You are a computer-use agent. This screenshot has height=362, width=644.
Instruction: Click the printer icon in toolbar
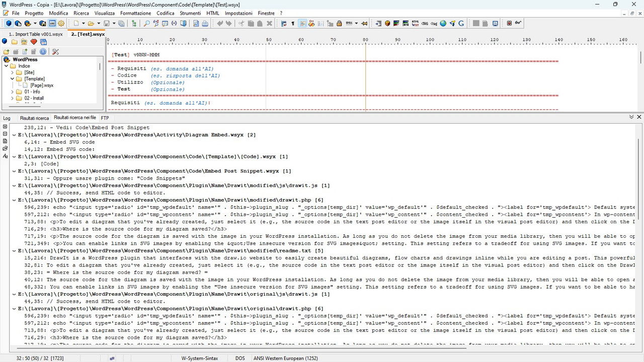[x=205, y=23]
